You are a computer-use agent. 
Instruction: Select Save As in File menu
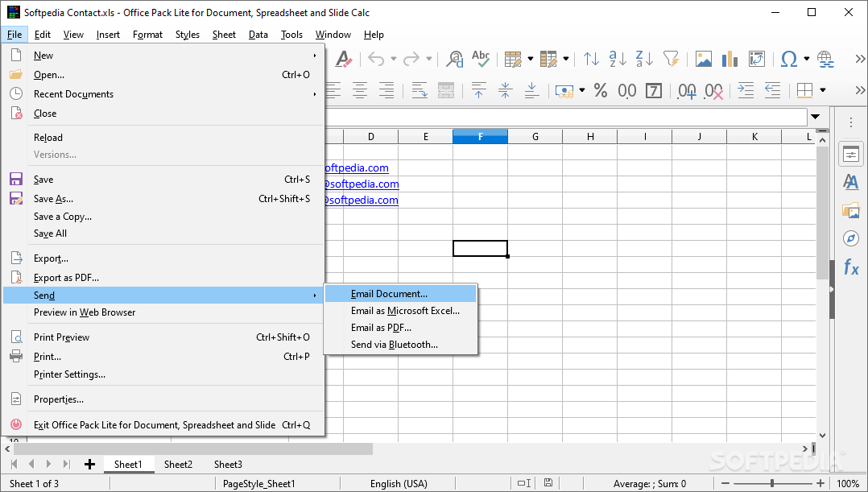(x=163, y=199)
